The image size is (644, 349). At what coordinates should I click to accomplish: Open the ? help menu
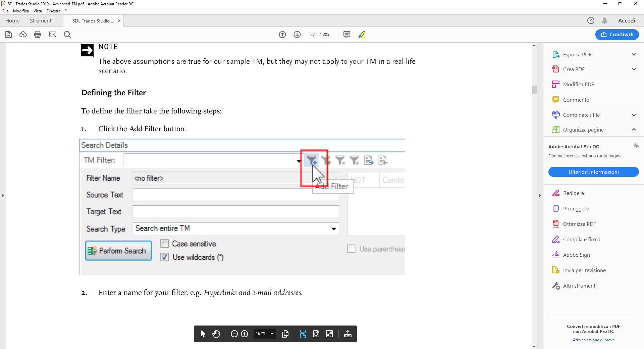tap(66, 11)
